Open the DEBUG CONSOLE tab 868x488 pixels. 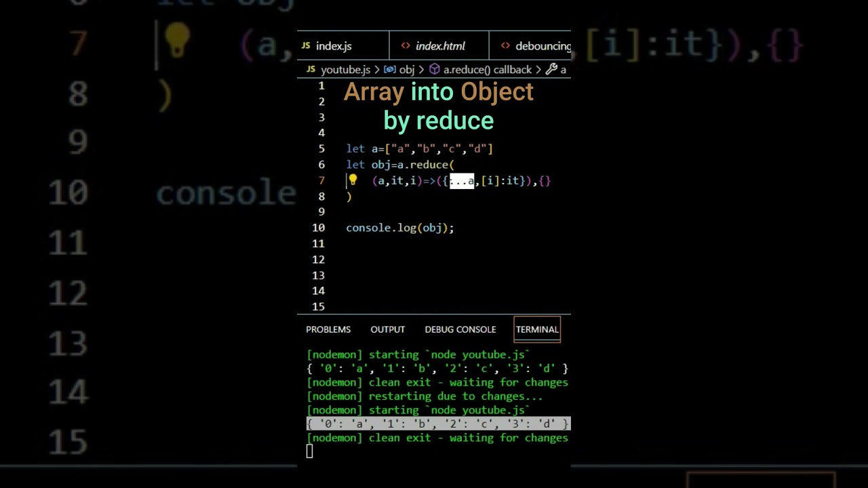click(x=460, y=329)
